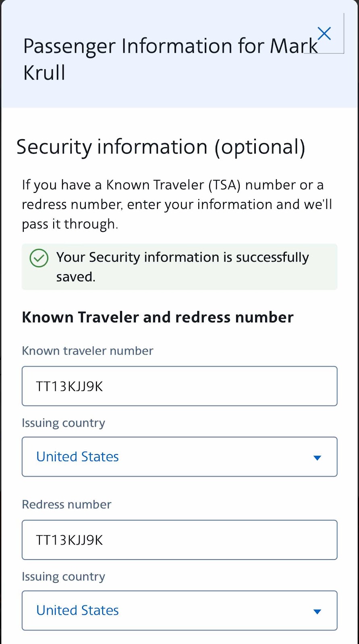Click the Known Traveler (TSA) description paragraph
359x644 pixels.
click(x=176, y=204)
